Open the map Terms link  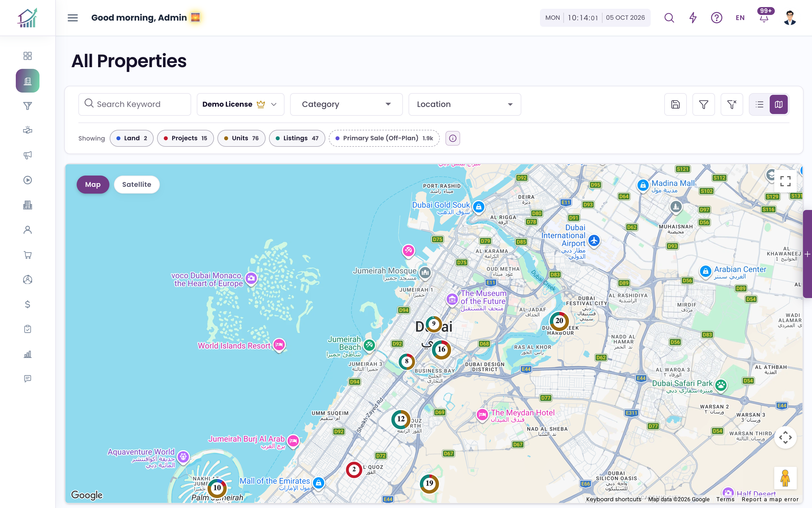(x=725, y=499)
